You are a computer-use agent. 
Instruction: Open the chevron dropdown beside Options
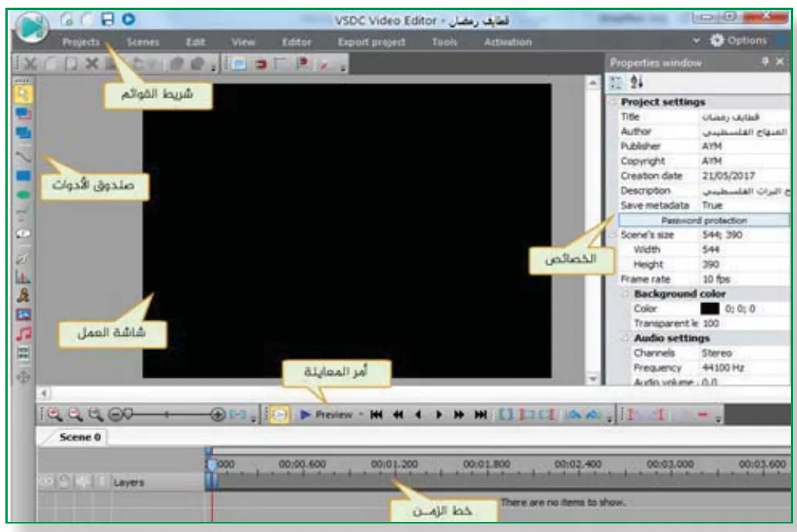tap(696, 41)
